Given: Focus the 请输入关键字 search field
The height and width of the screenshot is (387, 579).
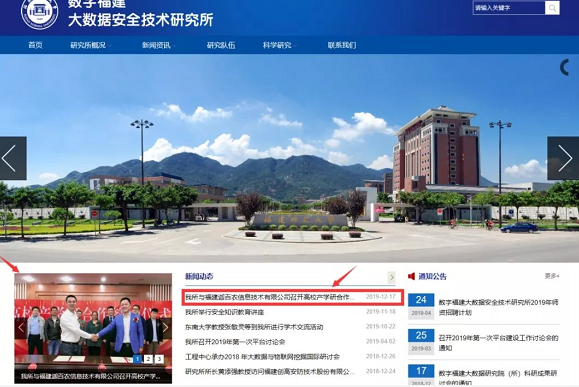Looking at the screenshot, I should (509, 8).
